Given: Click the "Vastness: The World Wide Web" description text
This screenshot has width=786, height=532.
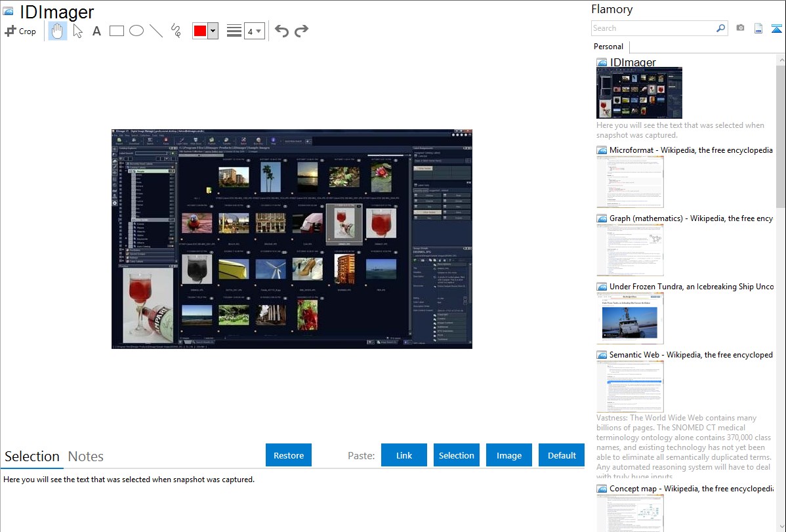Looking at the screenshot, I should (684, 447).
